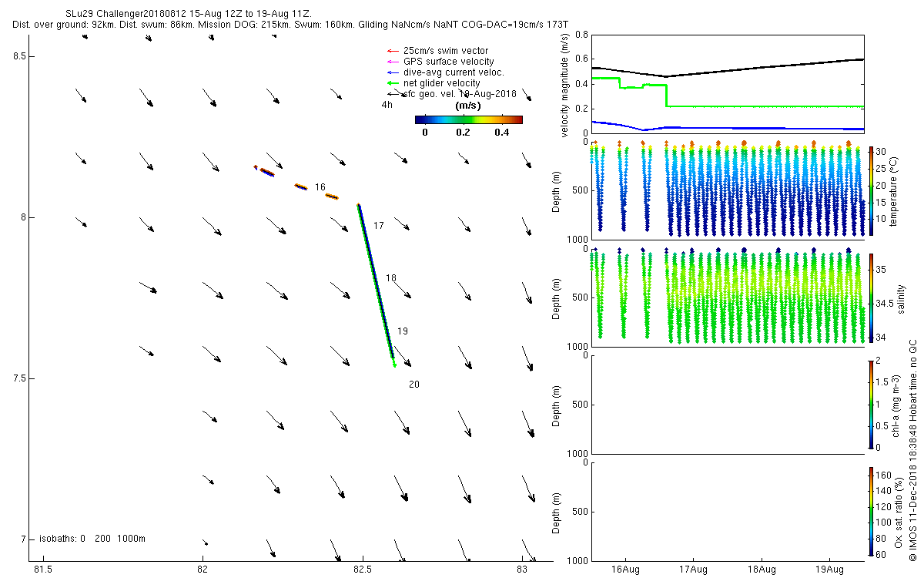Click the day label 17 on track

coord(378,226)
